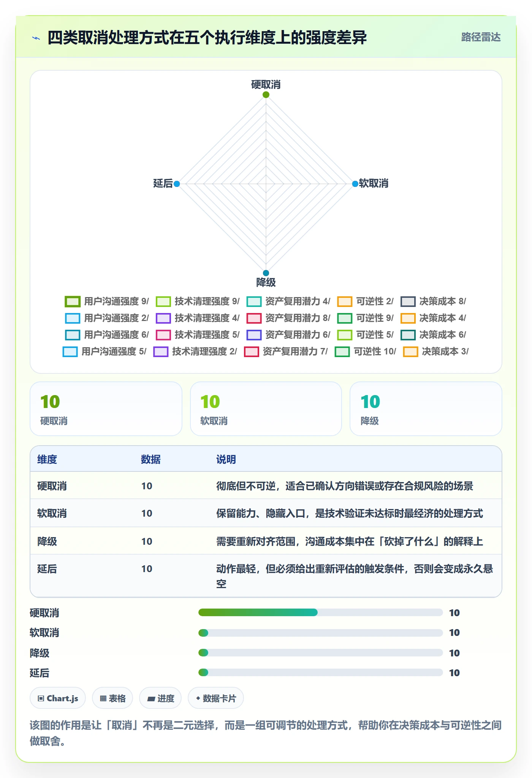
Task: Click the footer paragraph starting 该图的作用是
Action: point(266,733)
